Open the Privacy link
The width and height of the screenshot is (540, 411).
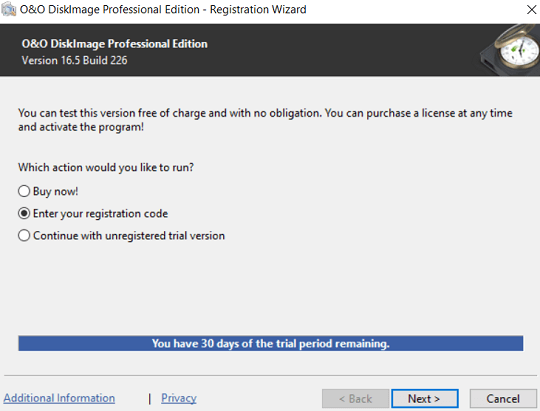click(x=179, y=398)
